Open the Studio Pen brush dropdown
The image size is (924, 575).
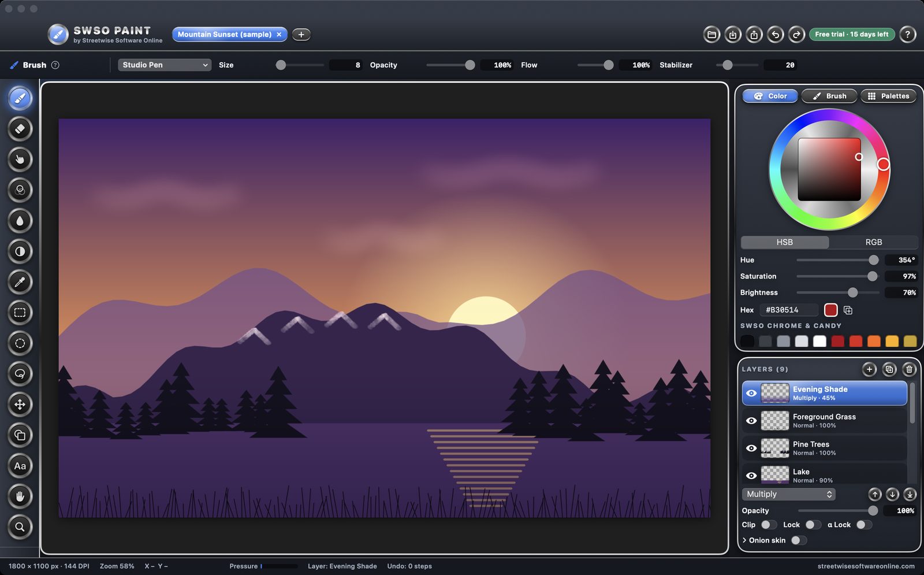point(165,65)
